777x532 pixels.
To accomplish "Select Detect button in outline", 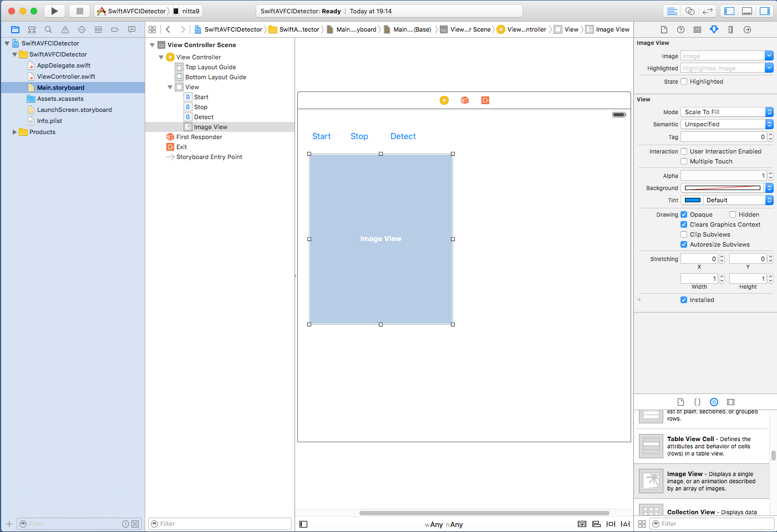I will (204, 117).
